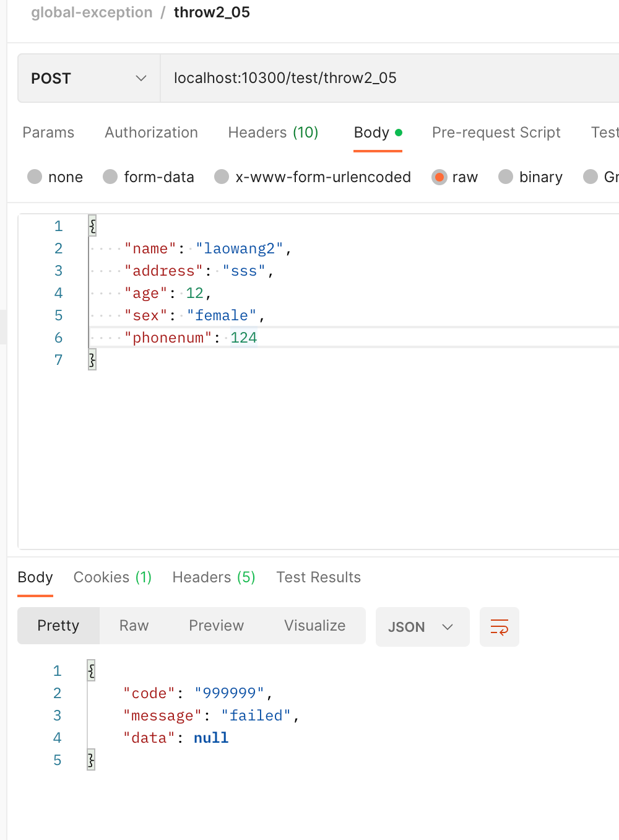The image size is (619, 840).
Task: Select the binary body radio button
Action: pos(506,177)
